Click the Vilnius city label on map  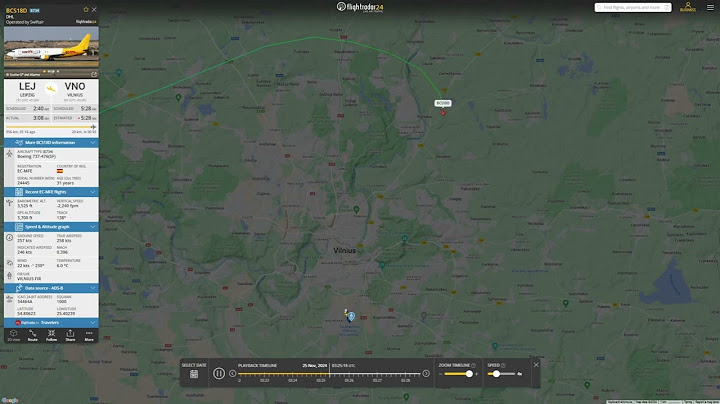pos(344,251)
